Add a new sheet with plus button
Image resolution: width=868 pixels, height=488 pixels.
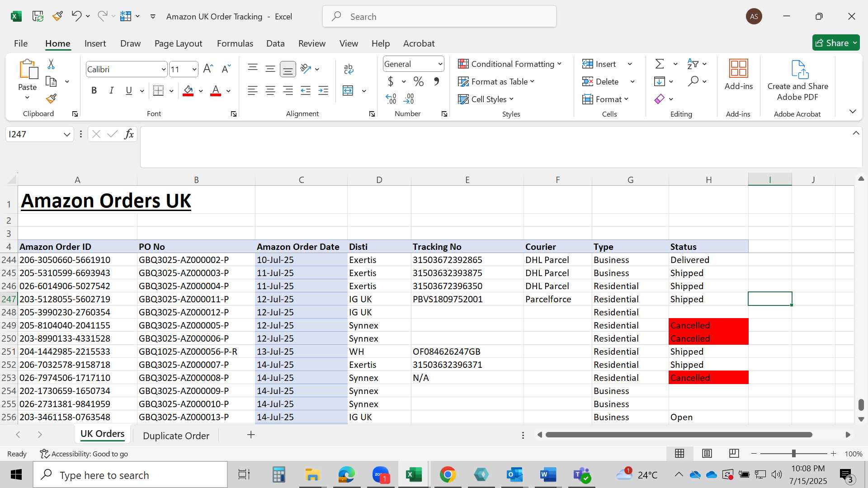pos(251,435)
